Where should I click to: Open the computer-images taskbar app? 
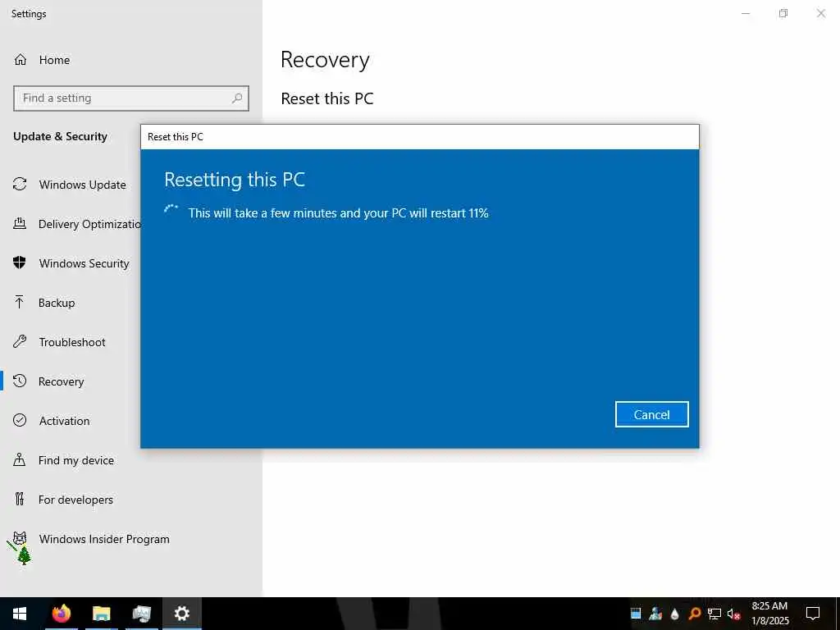click(x=141, y=614)
